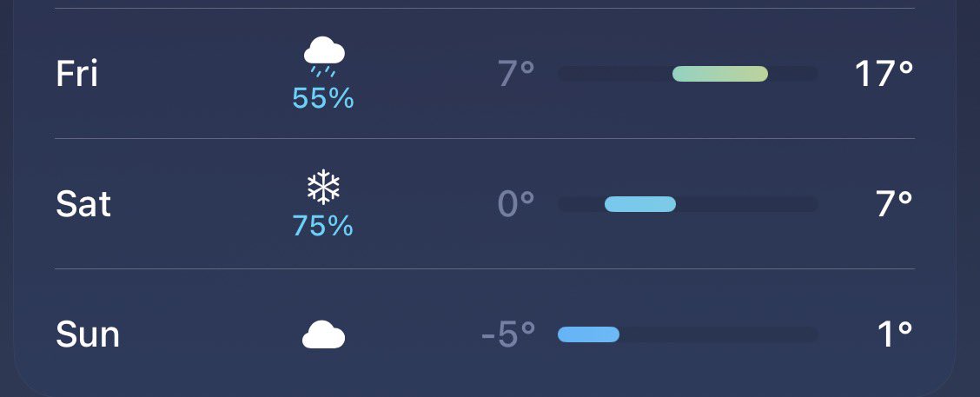Click the dark track of Sunday's bar
The image size is (980, 397).
[687, 334]
